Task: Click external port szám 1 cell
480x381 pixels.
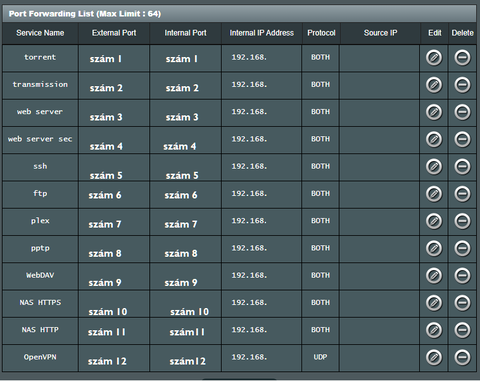Action: 114,58
